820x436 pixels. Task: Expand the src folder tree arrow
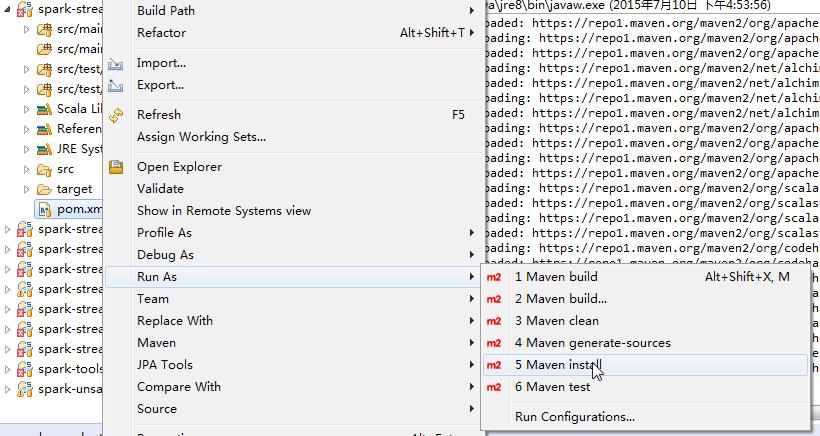click(x=27, y=169)
